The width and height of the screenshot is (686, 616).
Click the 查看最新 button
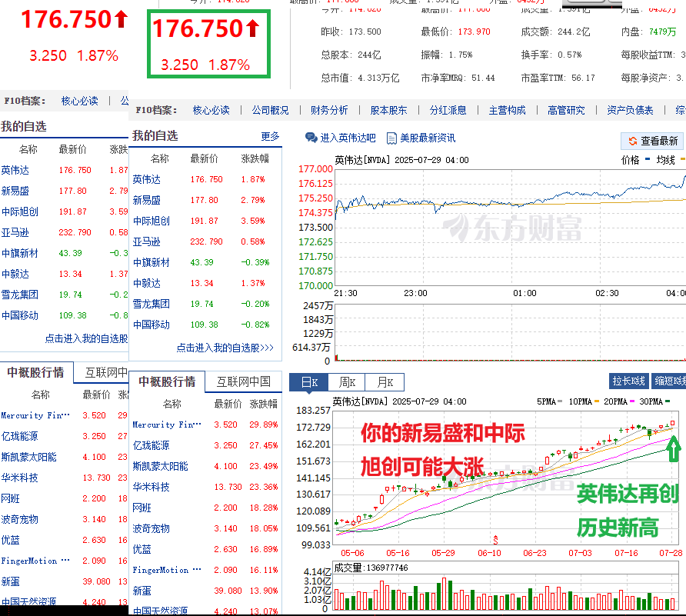pyautogui.click(x=652, y=141)
